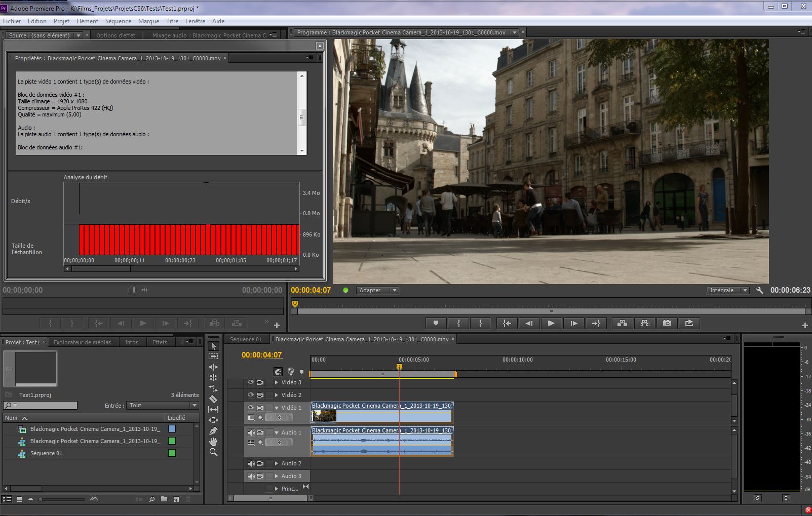Collapse the Vidéo 1 track
Image resolution: width=812 pixels, height=516 pixels.
277,408
